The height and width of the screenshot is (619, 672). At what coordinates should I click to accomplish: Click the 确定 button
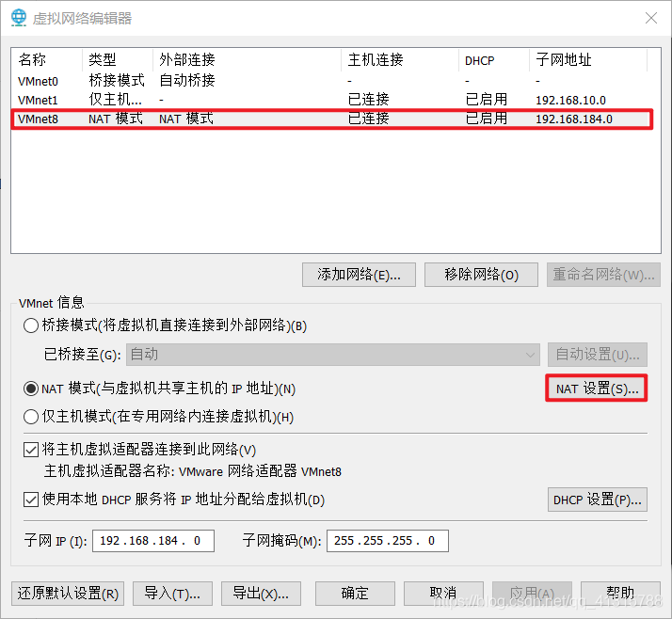(355, 594)
